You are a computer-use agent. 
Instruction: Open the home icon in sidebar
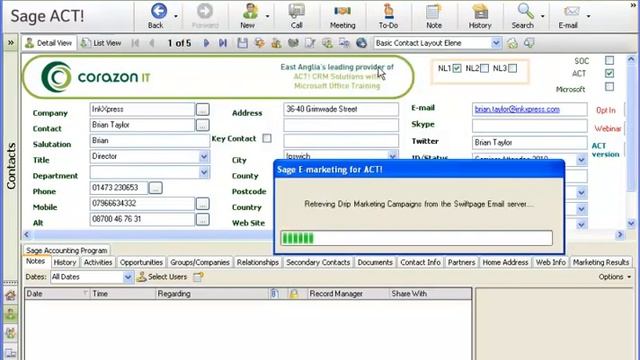11,295
